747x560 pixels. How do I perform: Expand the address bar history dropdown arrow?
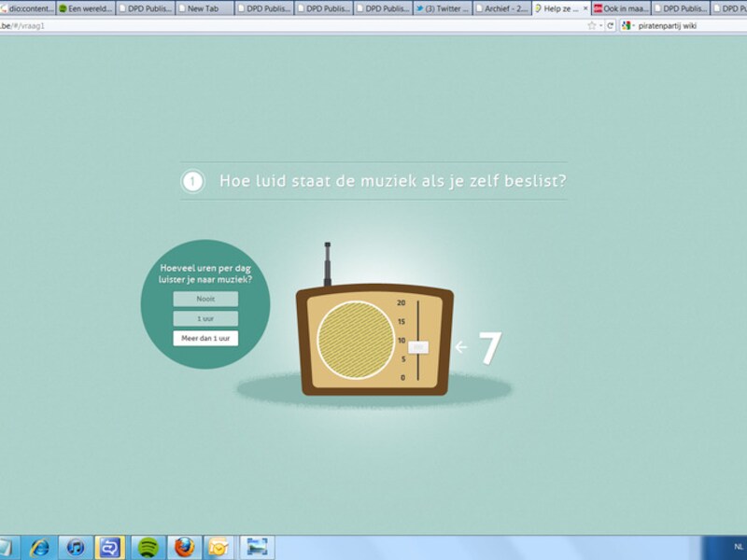(x=601, y=26)
